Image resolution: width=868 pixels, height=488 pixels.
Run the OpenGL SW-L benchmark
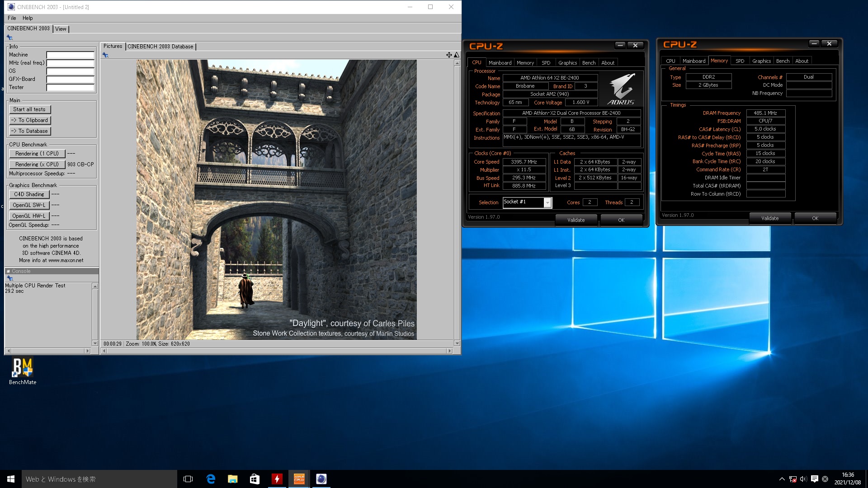click(29, 205)
